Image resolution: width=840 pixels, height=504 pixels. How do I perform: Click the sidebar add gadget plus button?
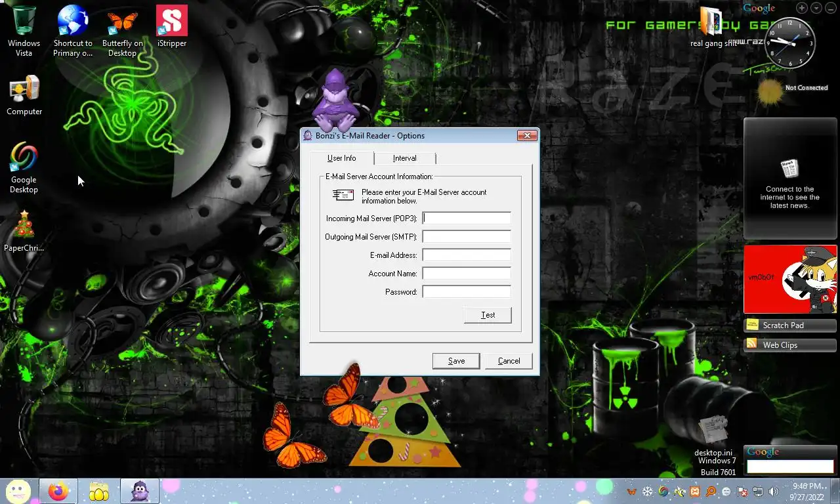tap(802, 8)
